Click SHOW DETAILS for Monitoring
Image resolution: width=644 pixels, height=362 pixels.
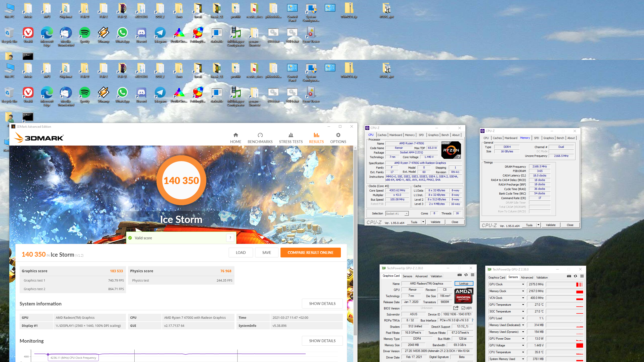click(x=322, y=341)
